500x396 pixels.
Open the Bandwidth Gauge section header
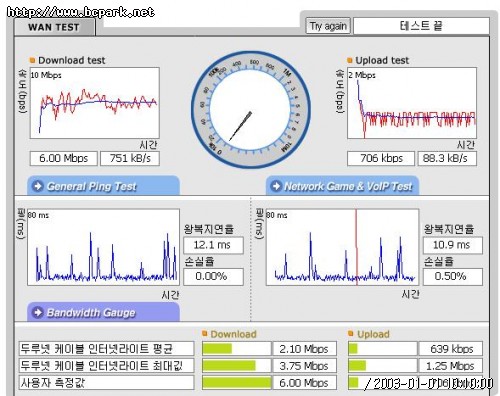(103, 312)
